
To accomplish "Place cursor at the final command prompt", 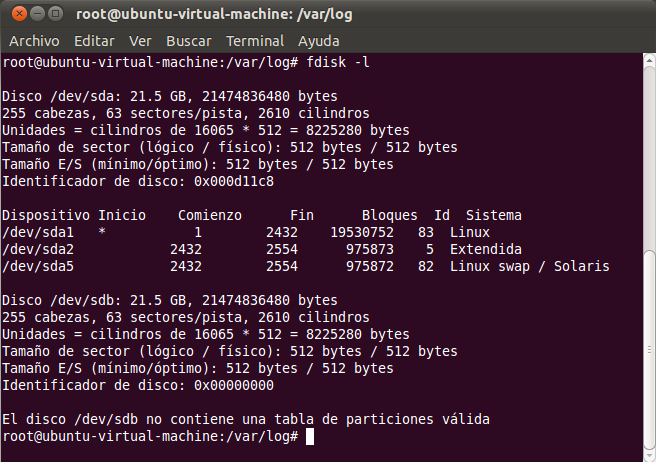I will (310, 438).
